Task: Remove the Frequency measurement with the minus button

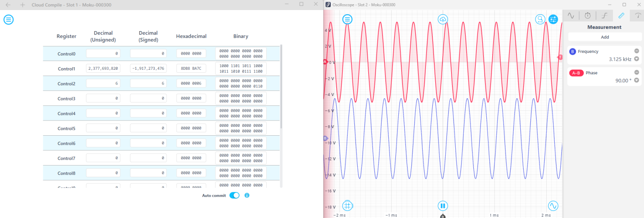Action: tap(636, 51)
